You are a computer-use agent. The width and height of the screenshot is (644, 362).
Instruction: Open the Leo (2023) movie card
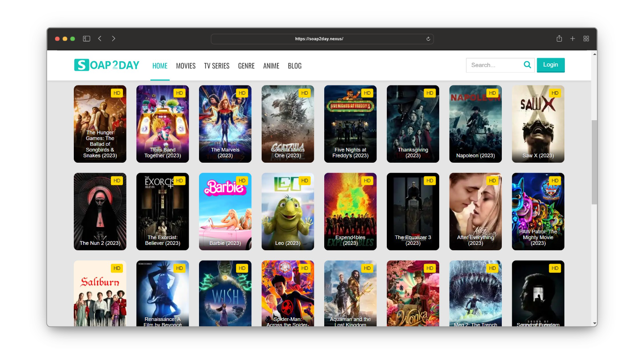[288, 211]
